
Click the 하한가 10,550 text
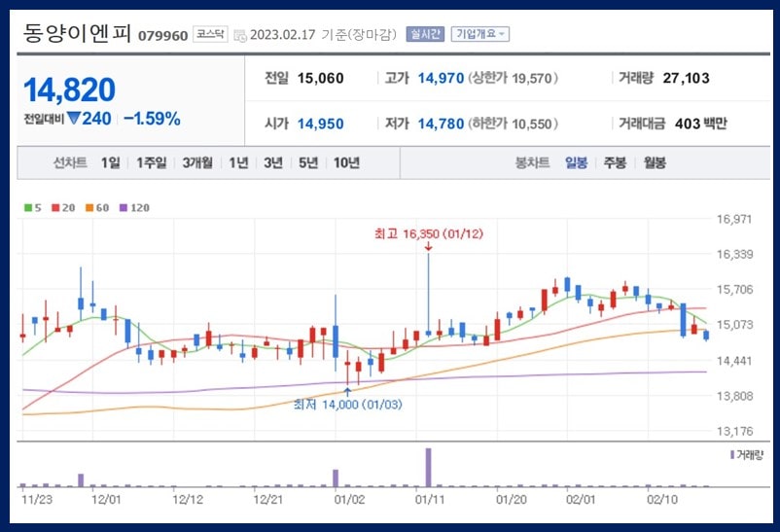tap(514, 124)
